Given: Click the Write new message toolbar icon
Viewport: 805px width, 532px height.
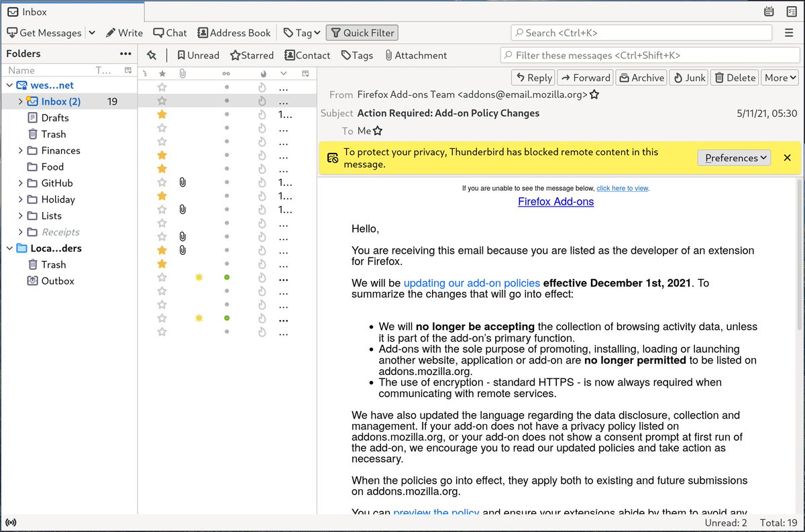Looking at the screenshot, I should coord(124,32).
